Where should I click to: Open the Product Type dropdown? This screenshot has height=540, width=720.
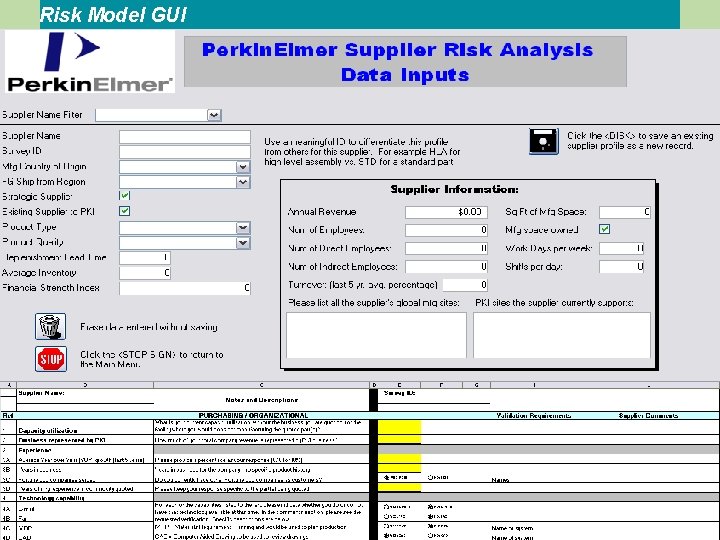[x=243, y=228]
